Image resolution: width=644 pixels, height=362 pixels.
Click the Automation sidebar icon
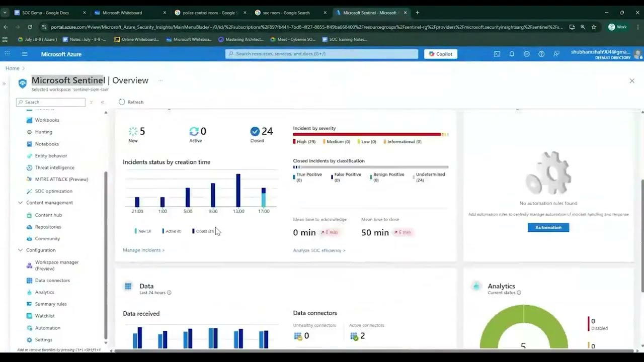coord(29,328)
